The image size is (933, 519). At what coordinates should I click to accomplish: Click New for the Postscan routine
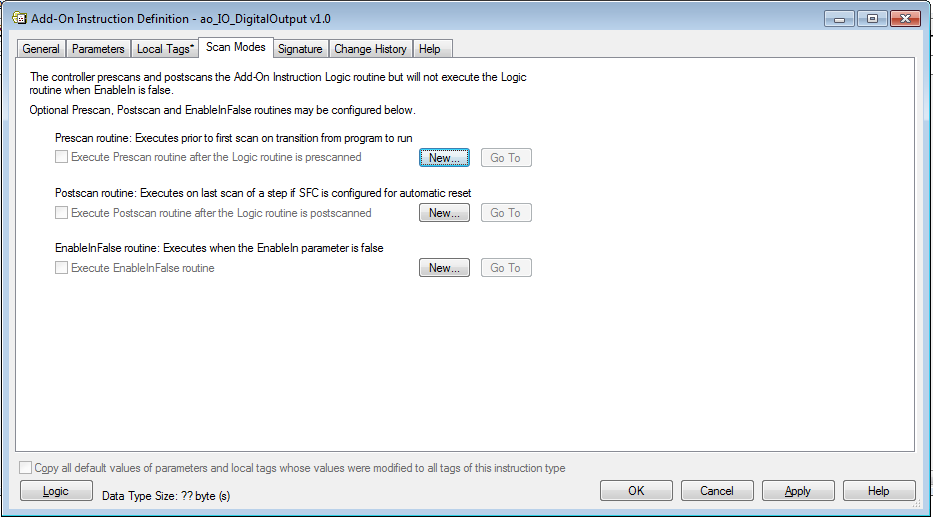click(x=444, y=212)
